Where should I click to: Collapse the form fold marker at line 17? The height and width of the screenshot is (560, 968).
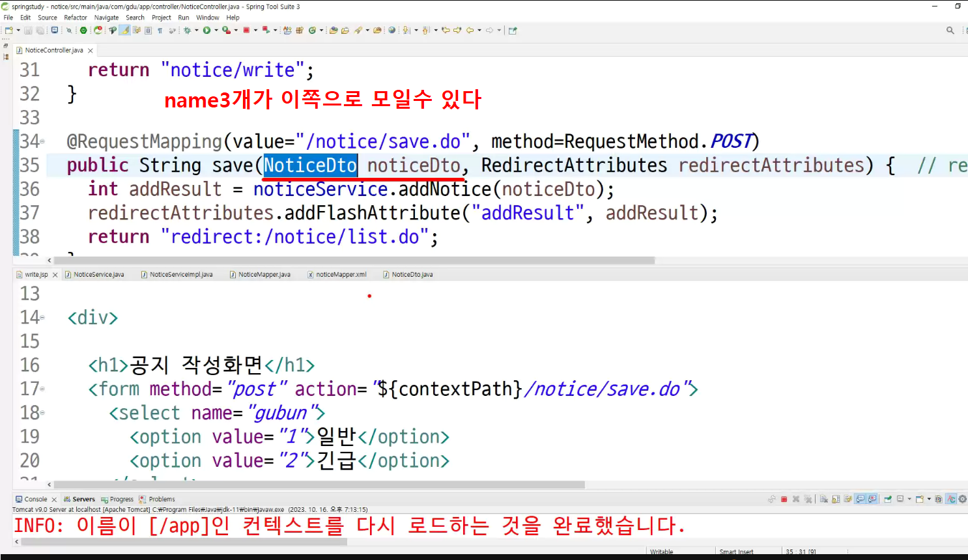(x=43, y=389)
